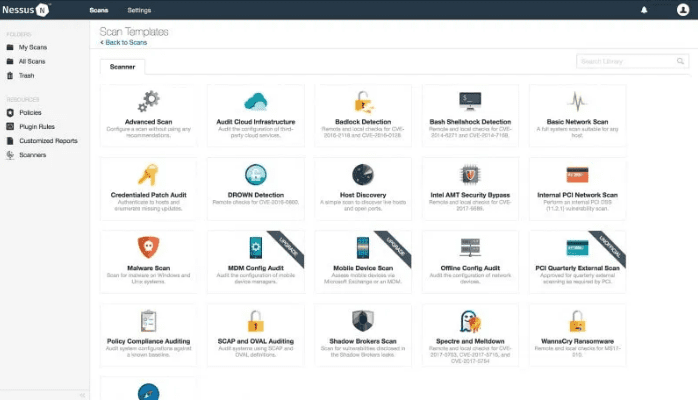
Task: Focus the Search Library field
Action: point(632,61)
